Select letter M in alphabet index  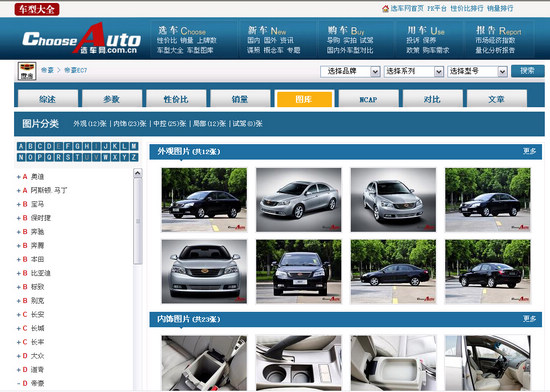[x=134, y=146]
